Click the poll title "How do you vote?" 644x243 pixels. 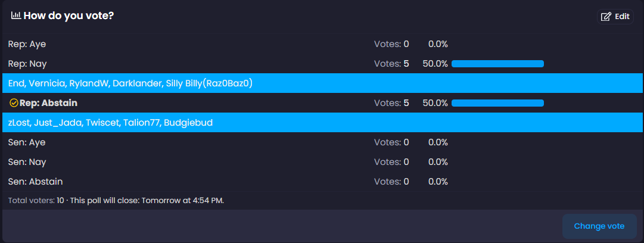(69, 15)
